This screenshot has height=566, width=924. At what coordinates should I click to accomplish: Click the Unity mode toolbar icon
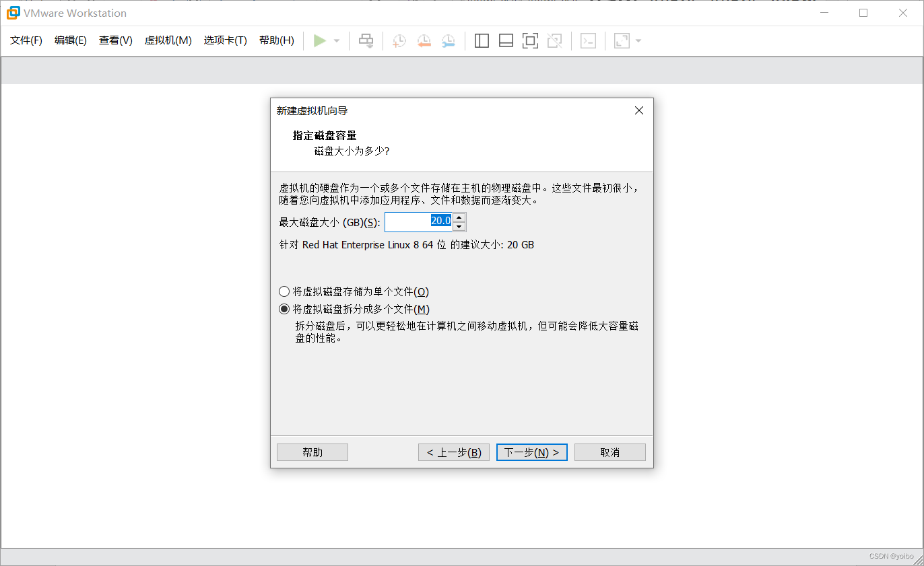pyautogui.click(x=554, y=41)
